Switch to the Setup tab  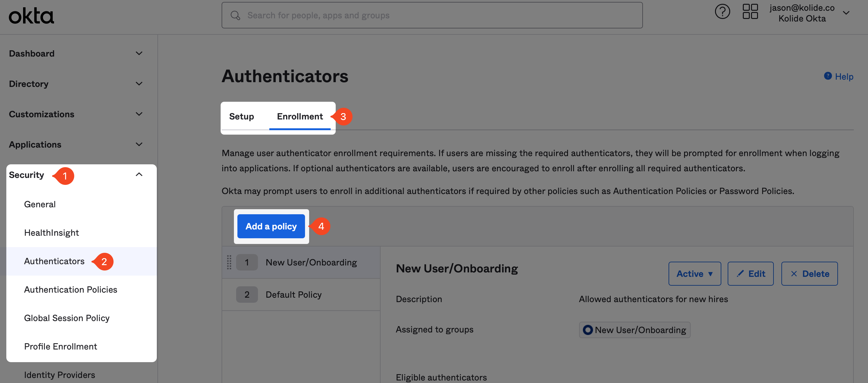point(241,116)
